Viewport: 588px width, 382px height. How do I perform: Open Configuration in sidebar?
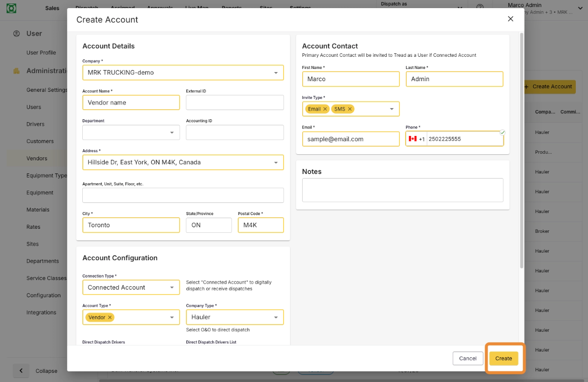click(x=44, y=295)
